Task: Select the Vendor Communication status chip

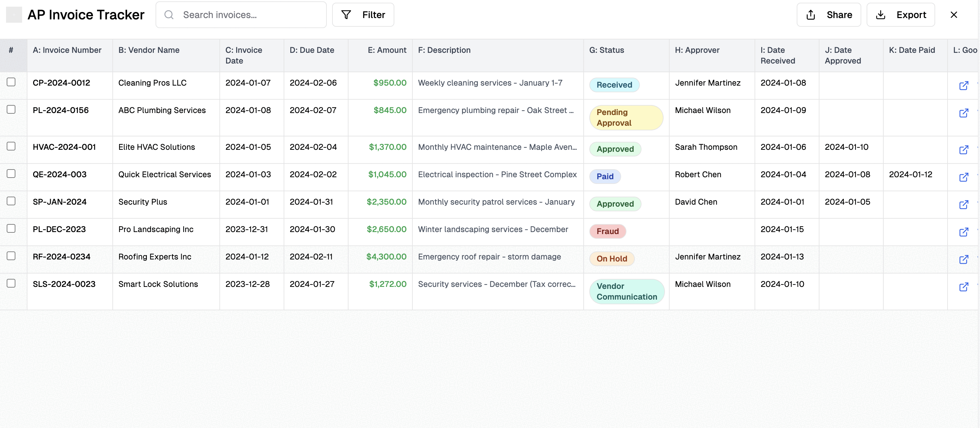Action: (x=626, y=291)
